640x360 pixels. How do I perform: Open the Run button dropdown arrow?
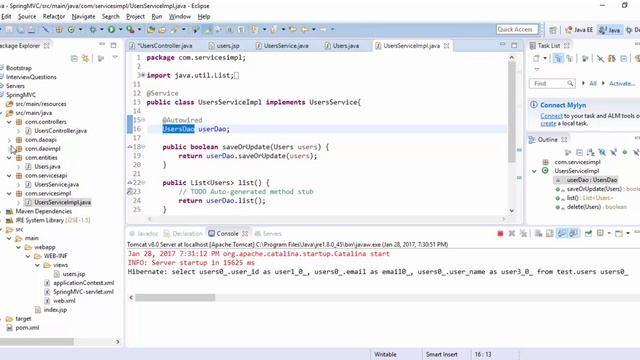[x=120, y=29]
